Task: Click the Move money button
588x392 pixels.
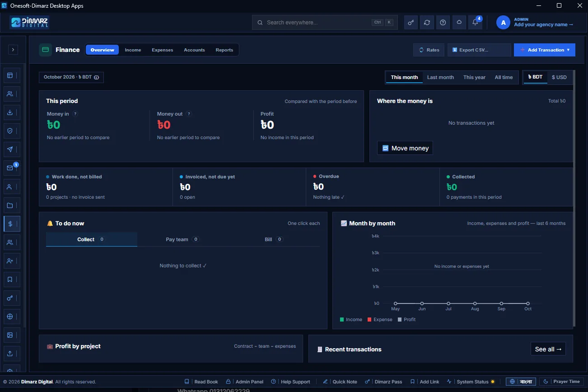Action: coord(405,148)
